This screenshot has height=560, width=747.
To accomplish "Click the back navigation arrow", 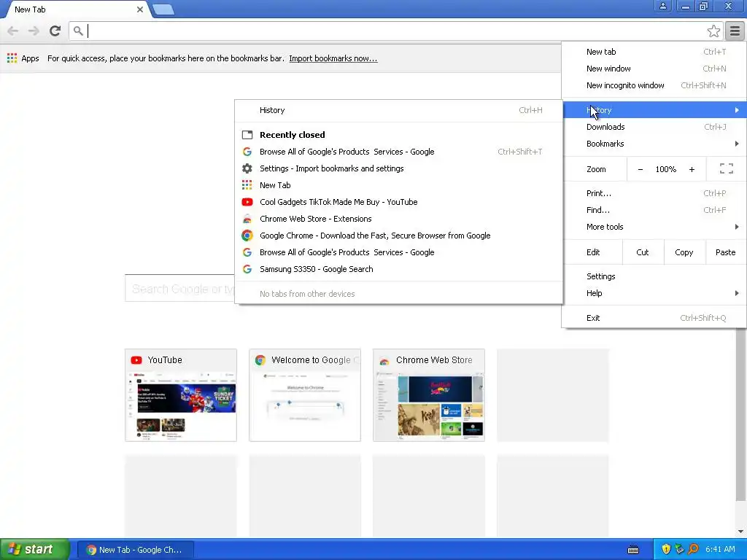I will click(x=13, y=31).
